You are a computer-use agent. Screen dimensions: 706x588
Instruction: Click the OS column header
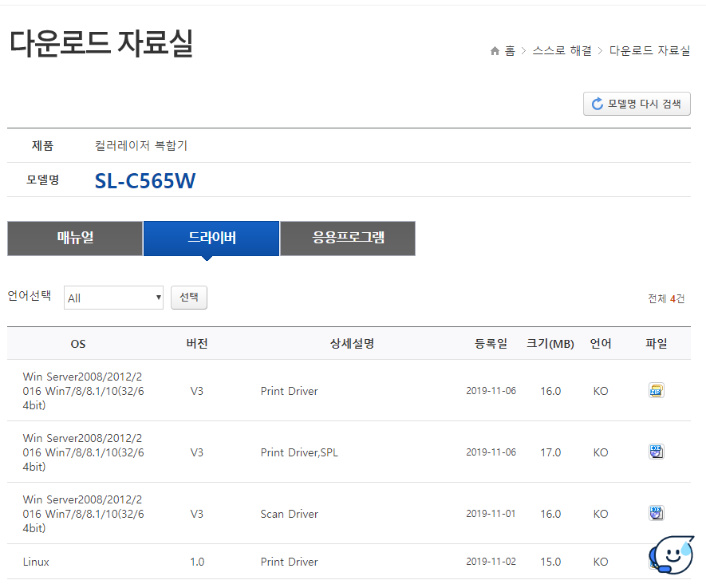(78, 344)
